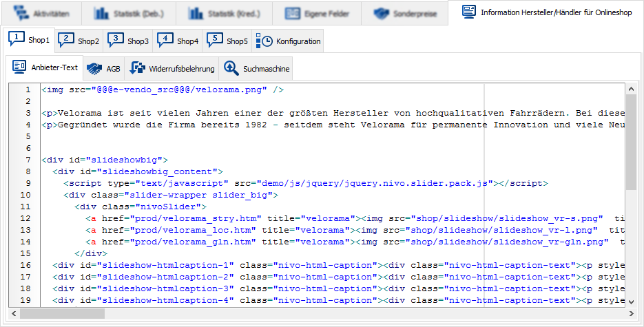Click the prod/velorama_loc.htm link text

coord(193,230)
